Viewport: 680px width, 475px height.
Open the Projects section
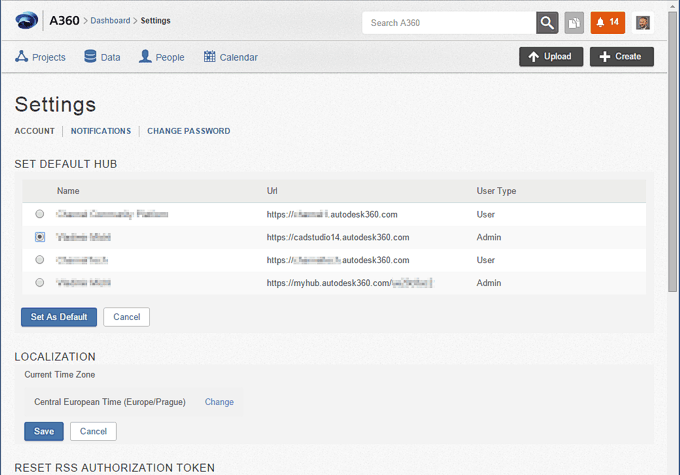(x=40, y=57)
